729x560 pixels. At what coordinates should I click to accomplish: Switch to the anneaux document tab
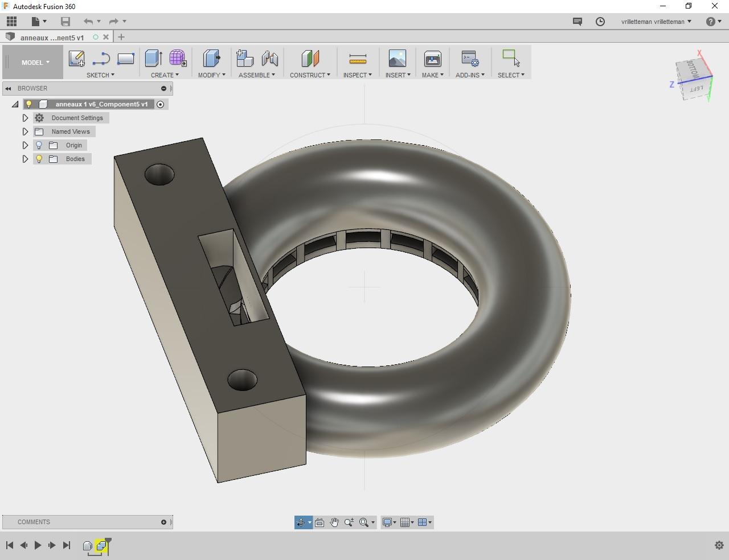point(52,38)
